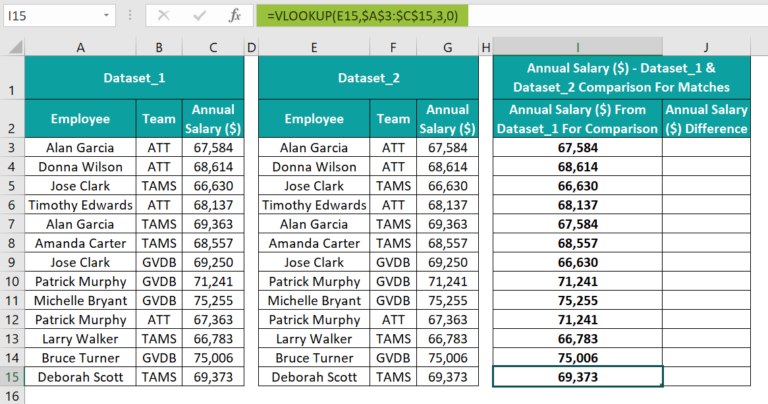The width and height of the screenshot is (768, 404).
Task: Select column C header
Action: click(x=213, y=48)
